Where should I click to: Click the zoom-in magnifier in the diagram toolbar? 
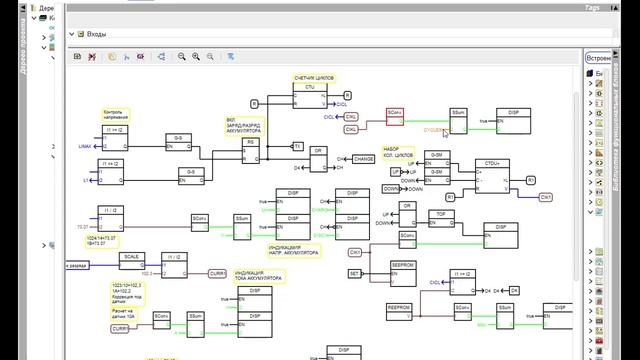(x=196, y=57)
